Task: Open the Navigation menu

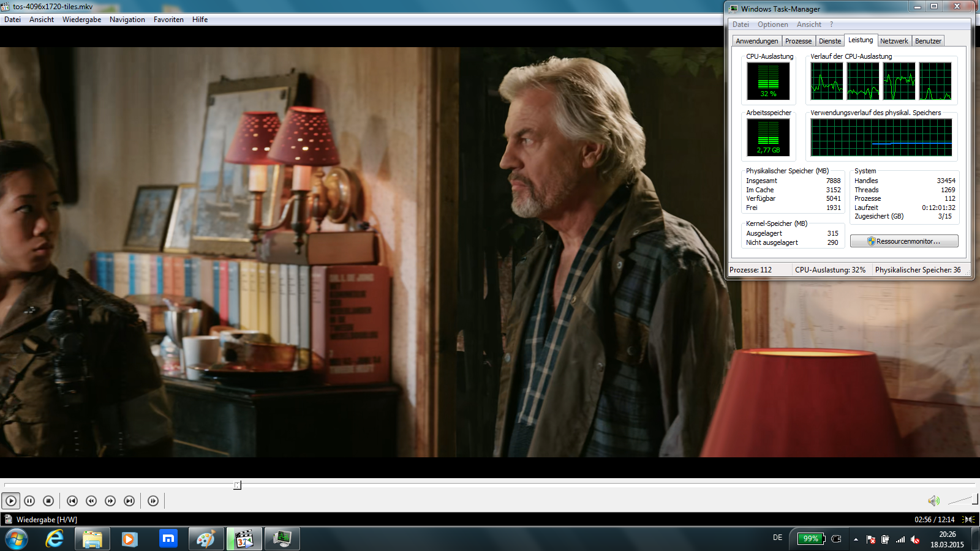Action: point(127,20)
